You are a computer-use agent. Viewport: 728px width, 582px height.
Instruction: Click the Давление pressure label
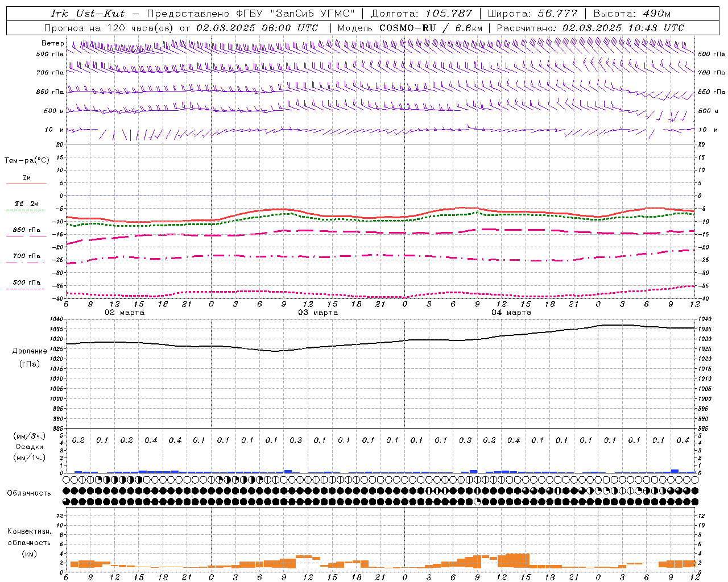coord(30,351)
